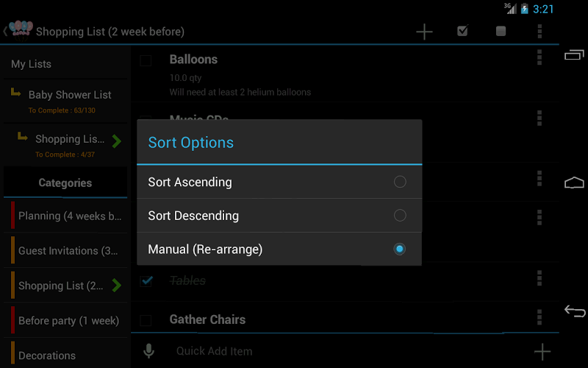Open the Baby Shower List
The height and width of the screenshot is (368, 588).
tap(69, 95)
